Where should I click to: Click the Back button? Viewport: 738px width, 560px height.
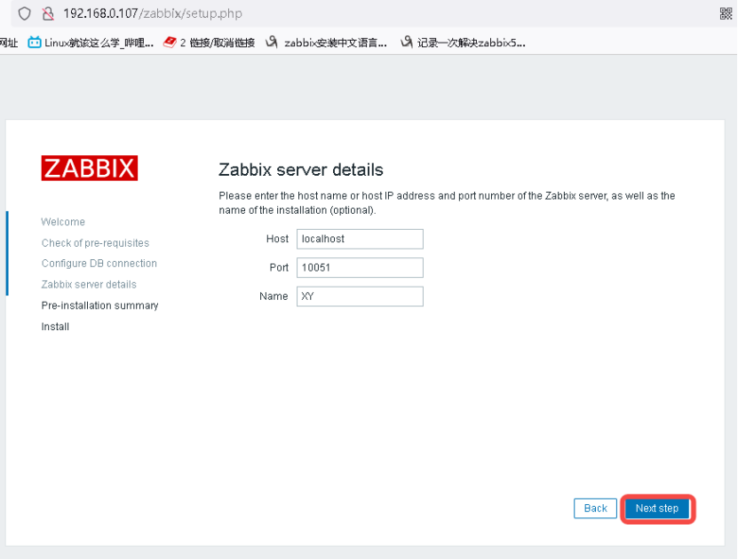(x=595, y=509)
